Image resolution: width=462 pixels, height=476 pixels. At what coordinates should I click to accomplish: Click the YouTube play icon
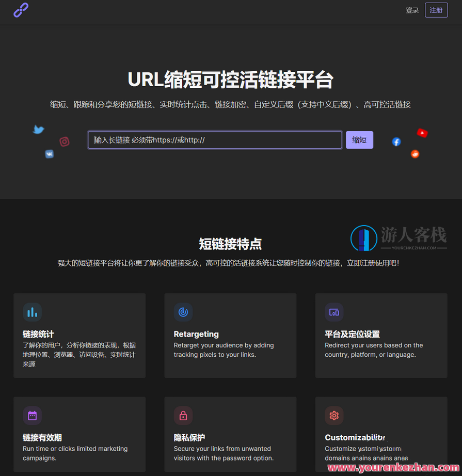pos(422,133)
